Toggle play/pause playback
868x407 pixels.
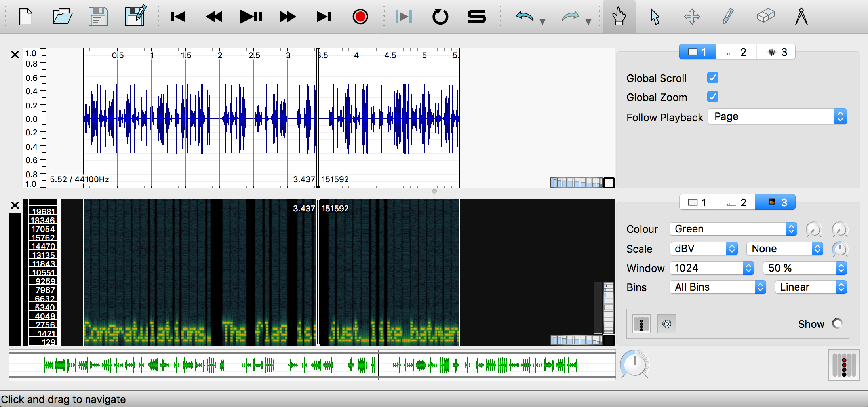coord(251,17)
